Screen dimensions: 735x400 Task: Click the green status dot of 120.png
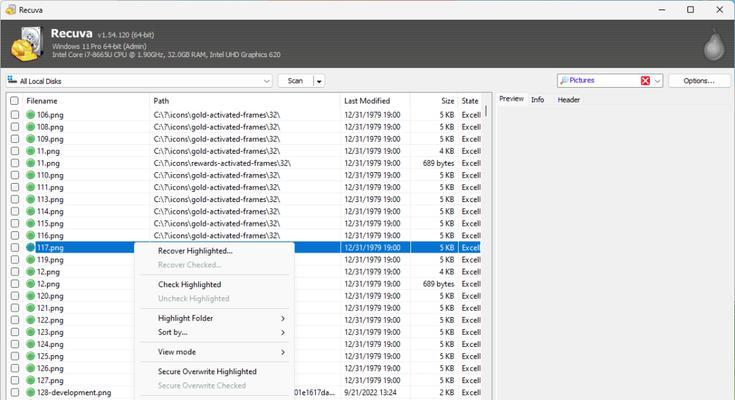30,296
